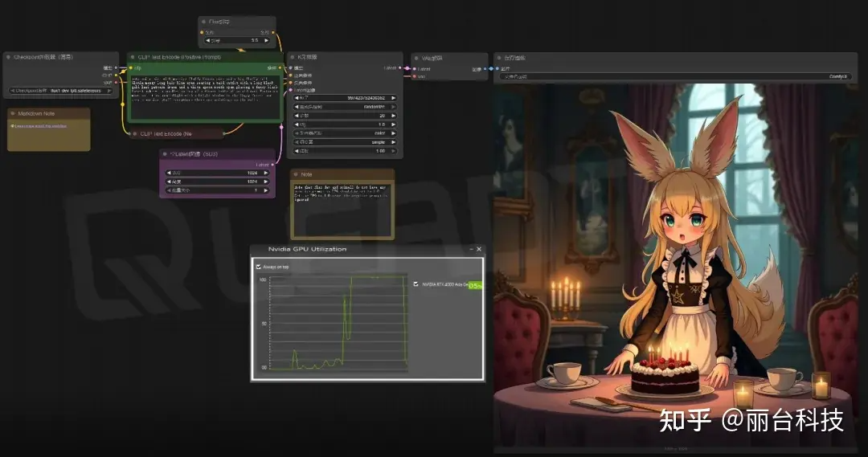Image resolution: width=868 pixels, height=457 pixels.
Task: Select next checkpoint with right arrow in loader
Action: click(x=109, y=90)
